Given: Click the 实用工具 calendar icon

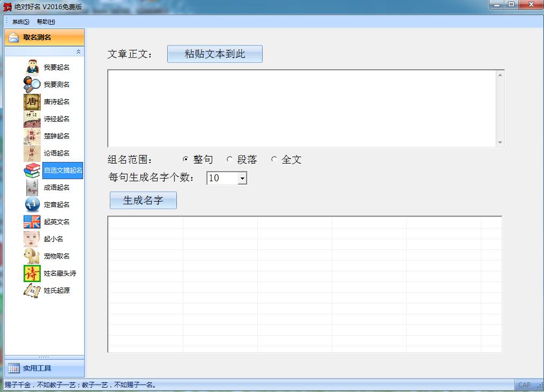Looking at the screenshot, I should (14, 368).
